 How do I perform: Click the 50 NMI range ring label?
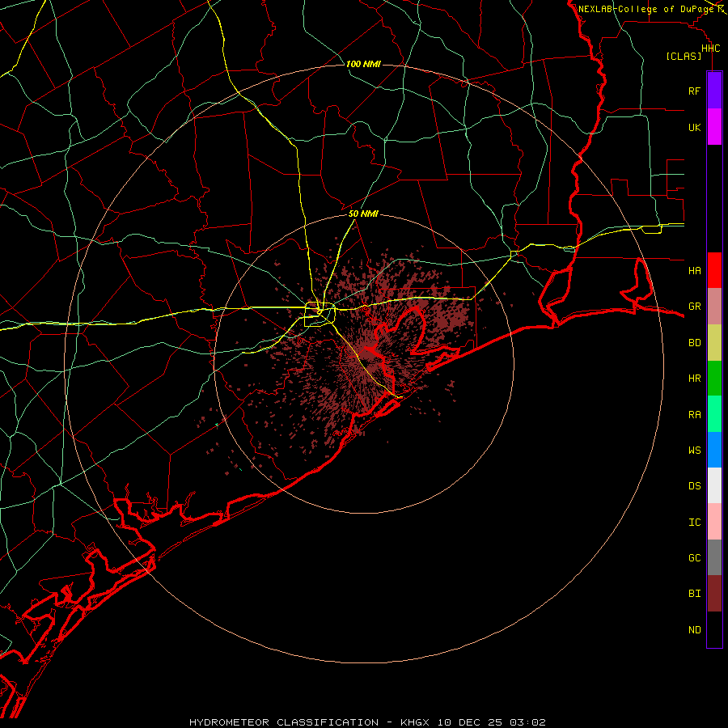(x=363, y=214)
